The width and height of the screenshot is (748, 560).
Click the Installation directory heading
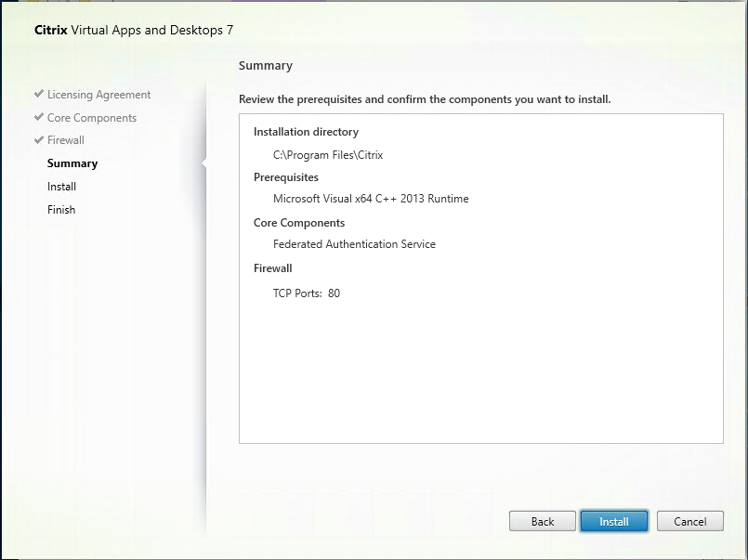click(306, 132)
